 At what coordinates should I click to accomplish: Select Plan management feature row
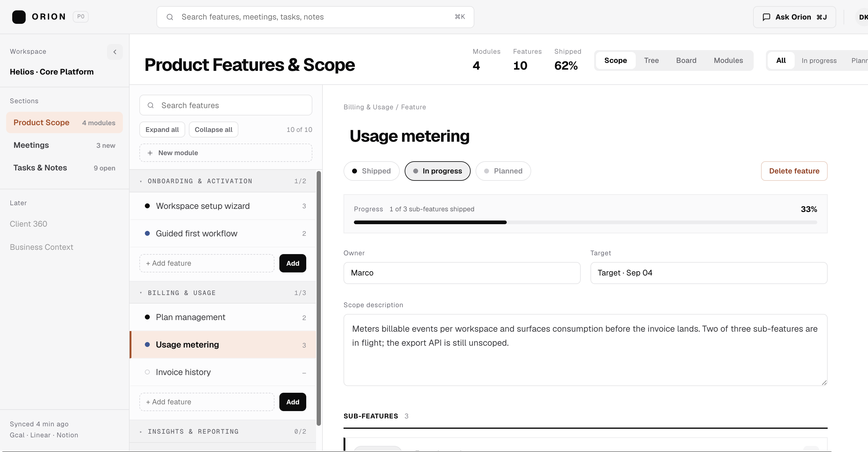pos(223,317)
